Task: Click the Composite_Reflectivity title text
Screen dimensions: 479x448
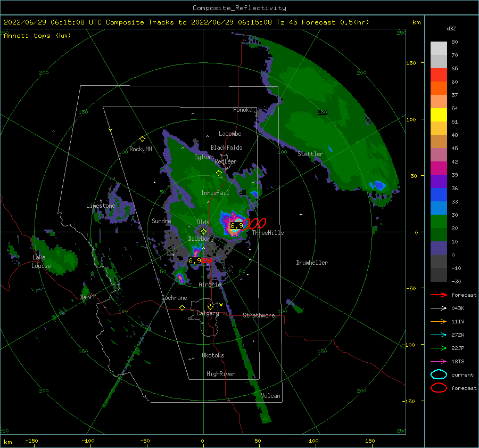Action: pyautogui.click(x=240, y=8)
